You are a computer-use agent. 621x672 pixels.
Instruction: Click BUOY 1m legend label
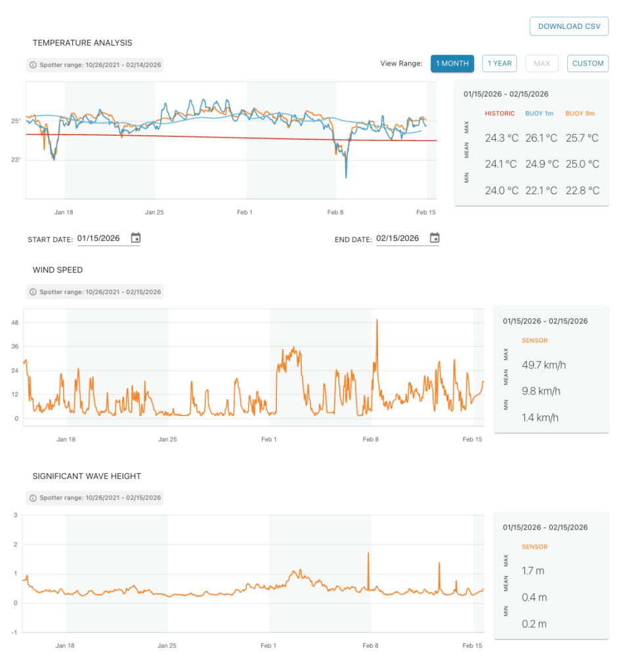tap(539, 114)
